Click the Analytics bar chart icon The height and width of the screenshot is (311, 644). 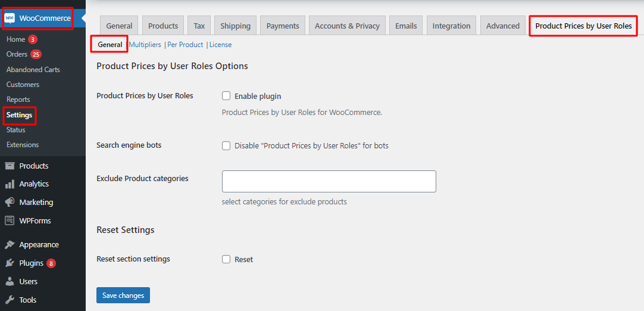click(10, 184)
